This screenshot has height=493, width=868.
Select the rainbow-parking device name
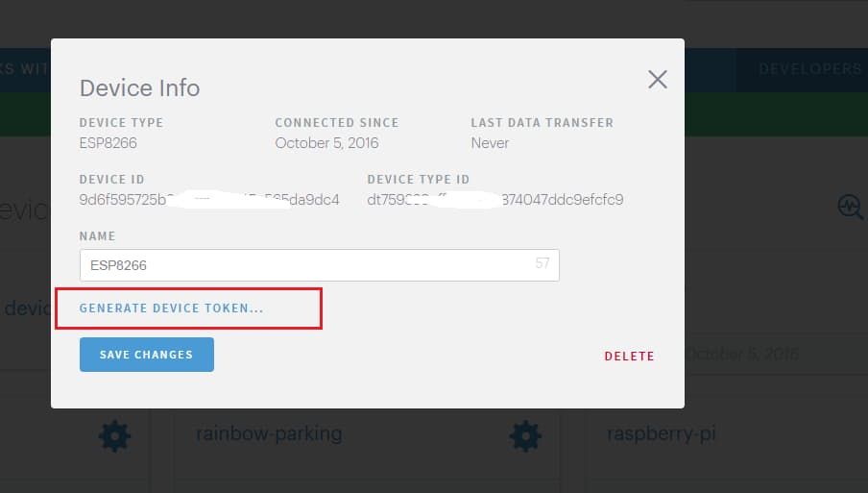tap(269, 433)
